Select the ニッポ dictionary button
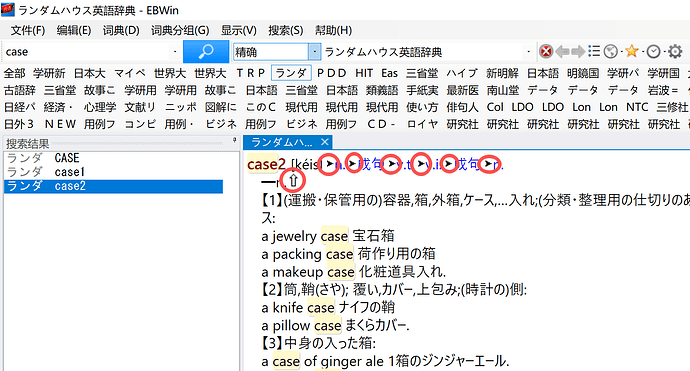 180,107
